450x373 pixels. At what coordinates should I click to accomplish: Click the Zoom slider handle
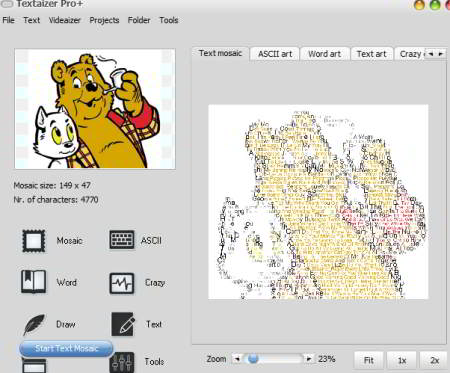pos(253,359)
